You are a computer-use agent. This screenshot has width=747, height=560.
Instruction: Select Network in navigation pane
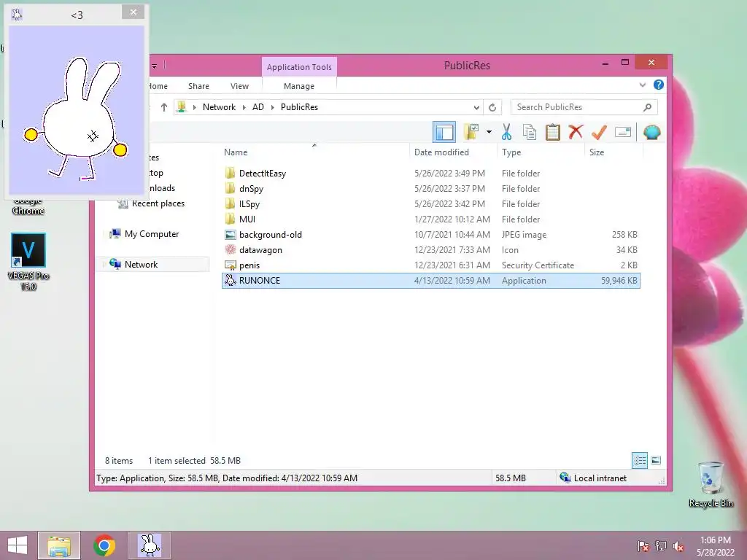[x=141, y=264]
